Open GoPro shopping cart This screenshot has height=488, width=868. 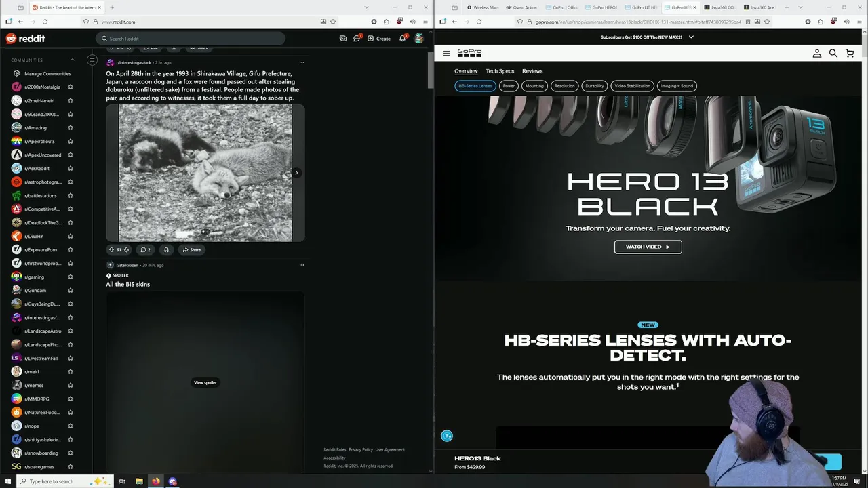[x=850, y=53]
